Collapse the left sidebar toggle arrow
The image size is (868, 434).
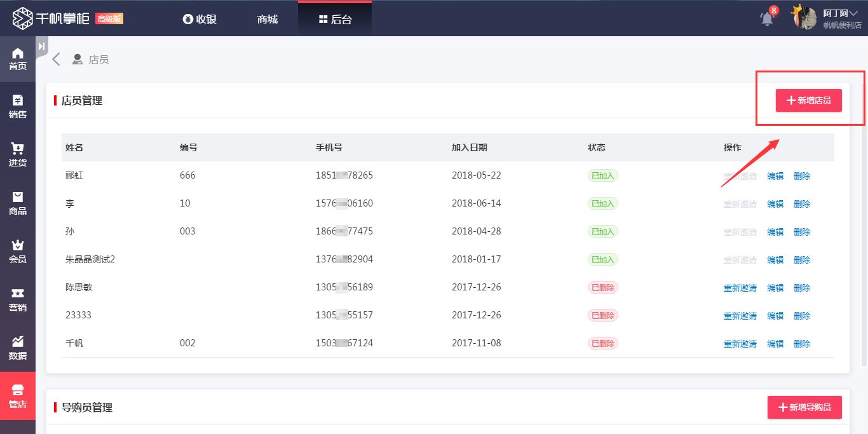point(41,46)
